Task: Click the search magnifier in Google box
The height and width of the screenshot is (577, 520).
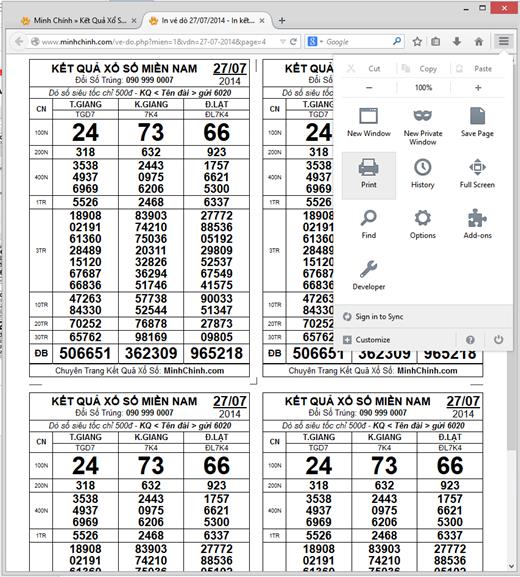Action: [x=397, y=41]
